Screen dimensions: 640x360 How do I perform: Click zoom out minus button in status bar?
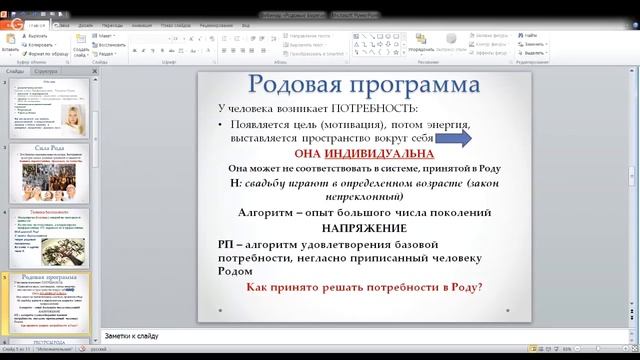tap(578, 349)
